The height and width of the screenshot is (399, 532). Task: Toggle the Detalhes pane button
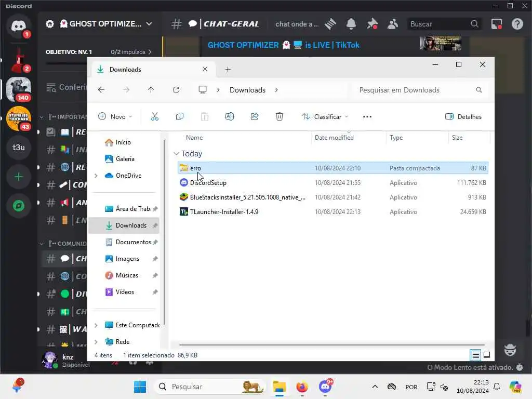463,117
